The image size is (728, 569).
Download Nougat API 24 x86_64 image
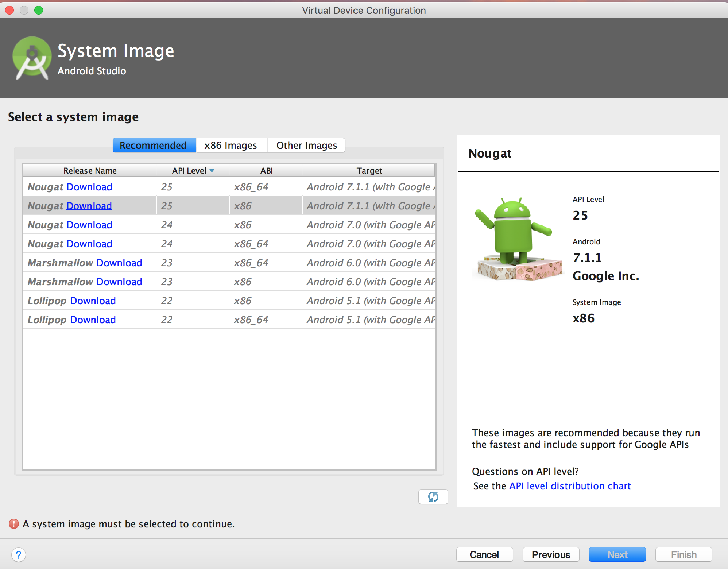[x=89, y=244]
